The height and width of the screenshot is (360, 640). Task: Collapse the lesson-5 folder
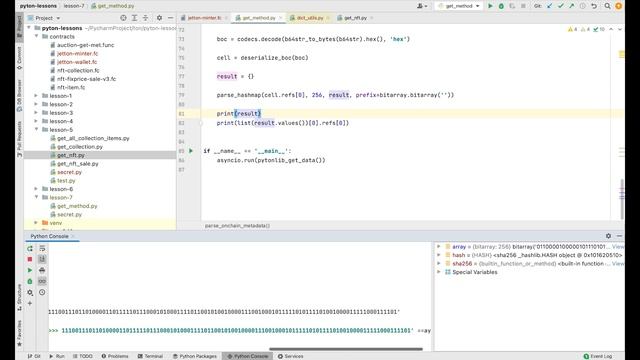click(36, 130)
